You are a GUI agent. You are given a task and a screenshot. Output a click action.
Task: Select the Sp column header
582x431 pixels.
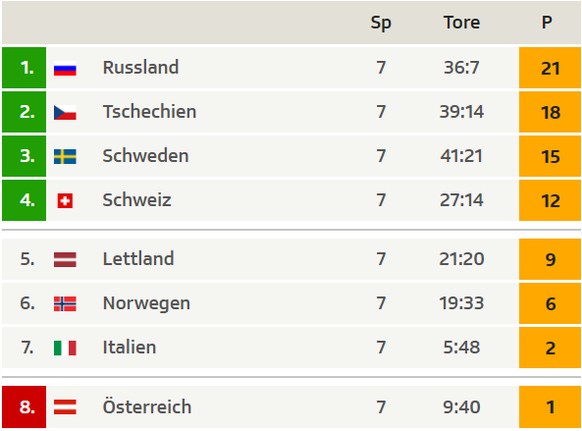[381, 23]
